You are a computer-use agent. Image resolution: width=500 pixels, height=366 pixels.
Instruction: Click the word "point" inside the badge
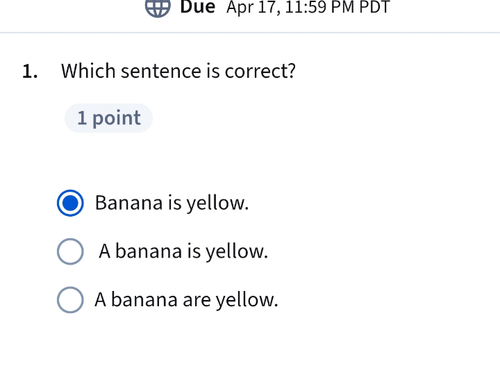117,119
